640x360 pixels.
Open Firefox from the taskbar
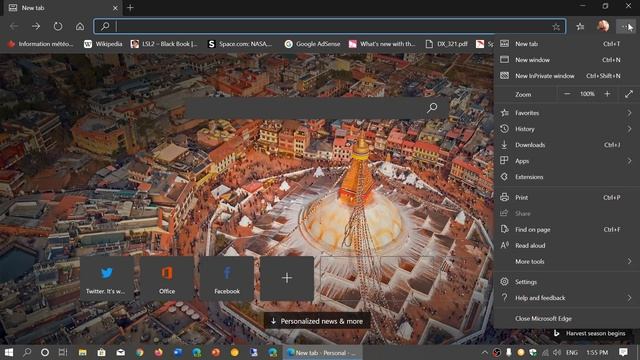(x=158, y=352)
